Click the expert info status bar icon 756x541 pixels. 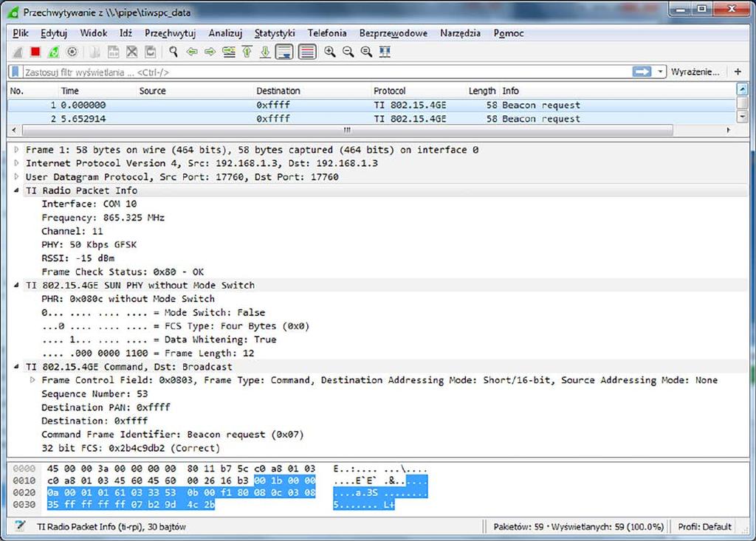point(20,526)
